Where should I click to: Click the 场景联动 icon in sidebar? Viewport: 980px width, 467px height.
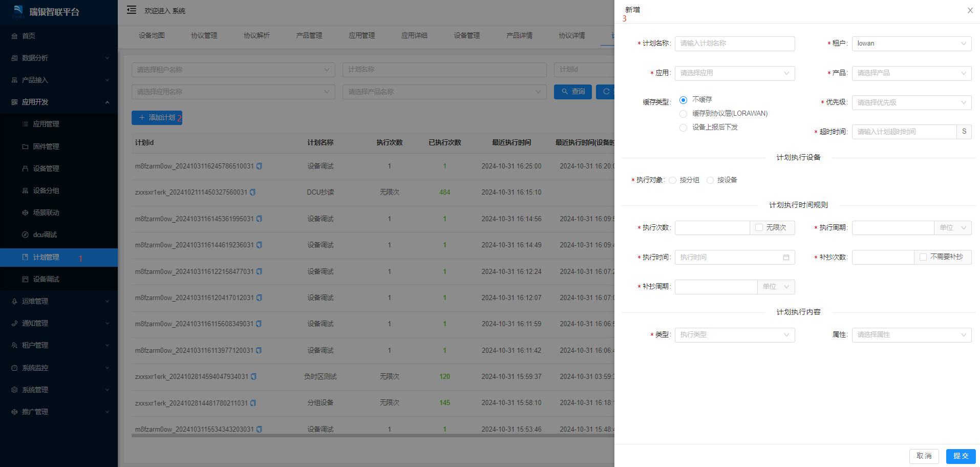click(25, 213)
